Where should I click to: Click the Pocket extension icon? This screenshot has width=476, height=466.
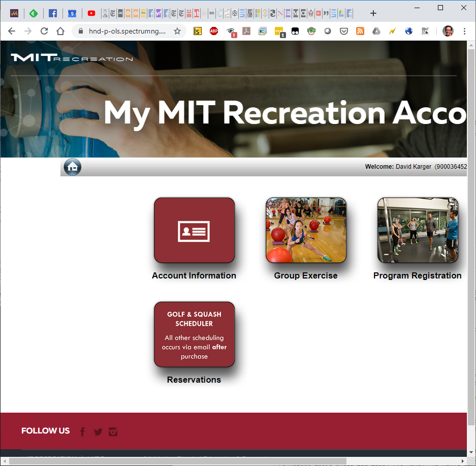[x=344, y=31]
